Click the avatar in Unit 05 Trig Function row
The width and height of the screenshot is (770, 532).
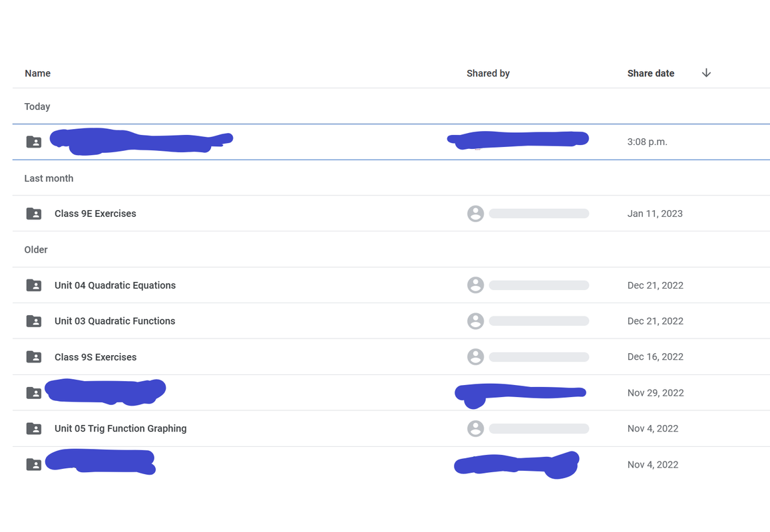click(x=475, y=428)
